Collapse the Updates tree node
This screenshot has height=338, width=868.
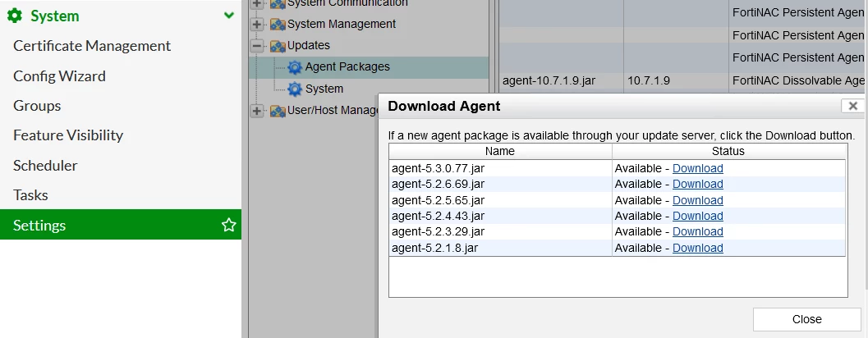coord(256,45)
